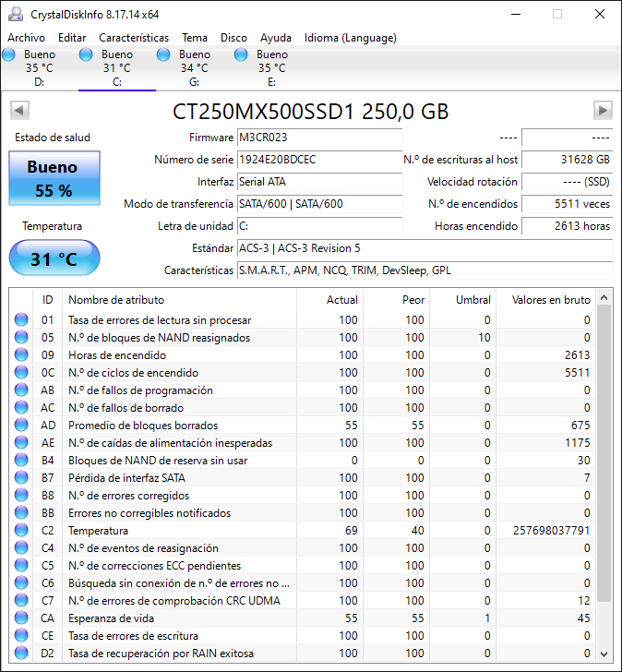Select the Temperatura attribute row
622x672 pixels.
click(304, 531)
